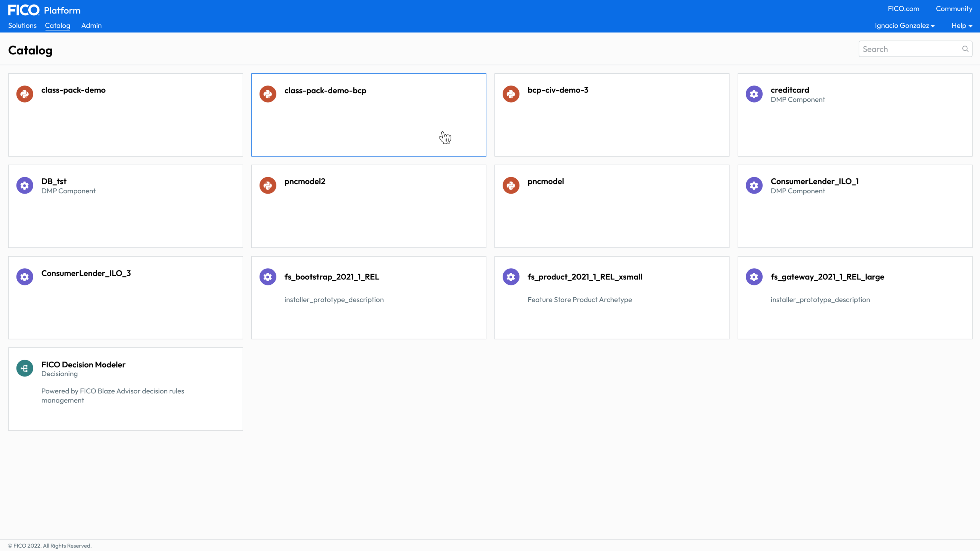The width and height of the screenshot is (980, 551).
Task: Click the FICO Platform logo
Action: tap(44, 10)
